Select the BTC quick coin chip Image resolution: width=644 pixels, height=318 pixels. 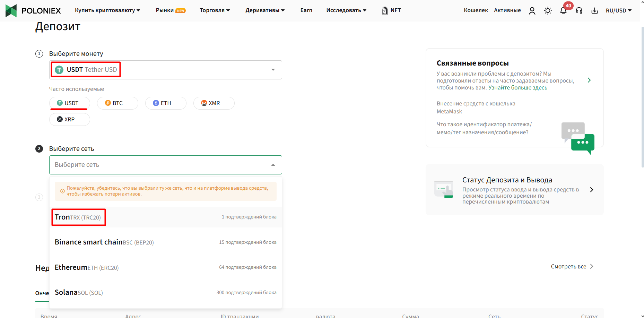coord(118,103)
